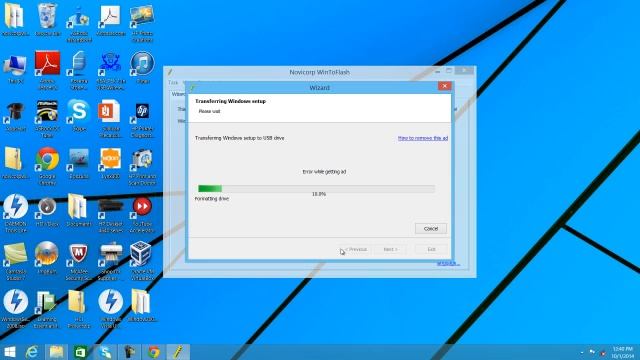Select the black top hat shortcut icon
Viewport: 640px width, 360px height.
pos(16,116)
